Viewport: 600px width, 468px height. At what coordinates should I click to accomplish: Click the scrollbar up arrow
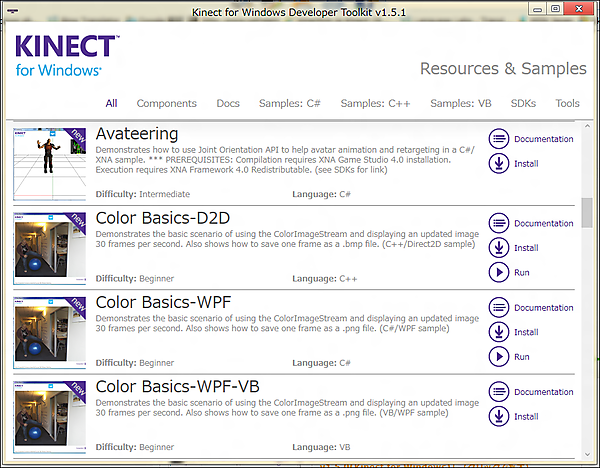pyautogui.click(x=587, y=126)
